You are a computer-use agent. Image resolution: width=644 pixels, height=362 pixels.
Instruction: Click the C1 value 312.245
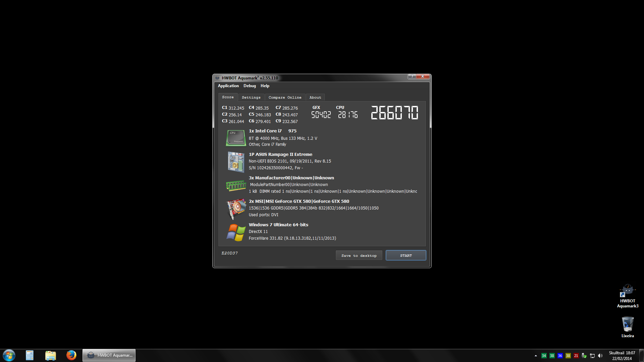coord(236,108)
